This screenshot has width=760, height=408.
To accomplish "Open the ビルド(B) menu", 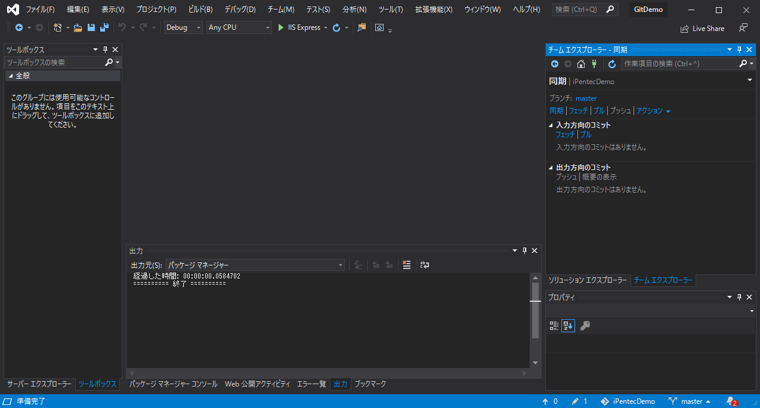I will click(x=200, y=10).
